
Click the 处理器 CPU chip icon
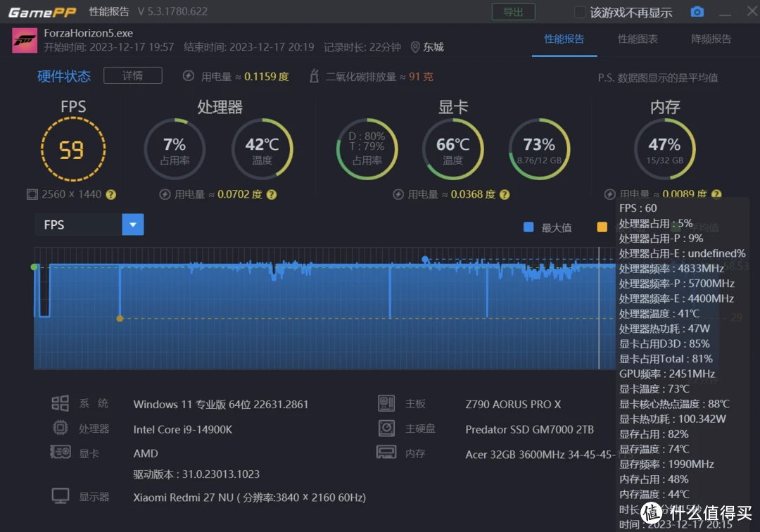(x=60, y=428)
